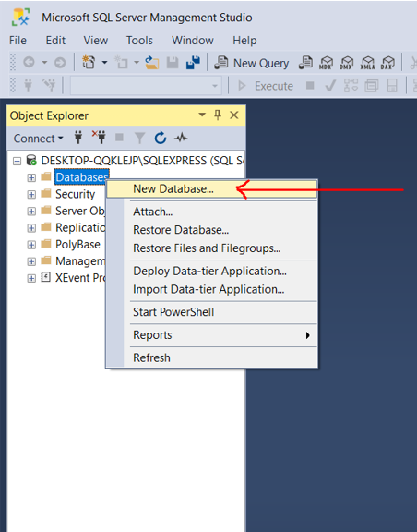Open the Tools menu
Viewport: 417px width, 532px height.
(x=139, y=41)
